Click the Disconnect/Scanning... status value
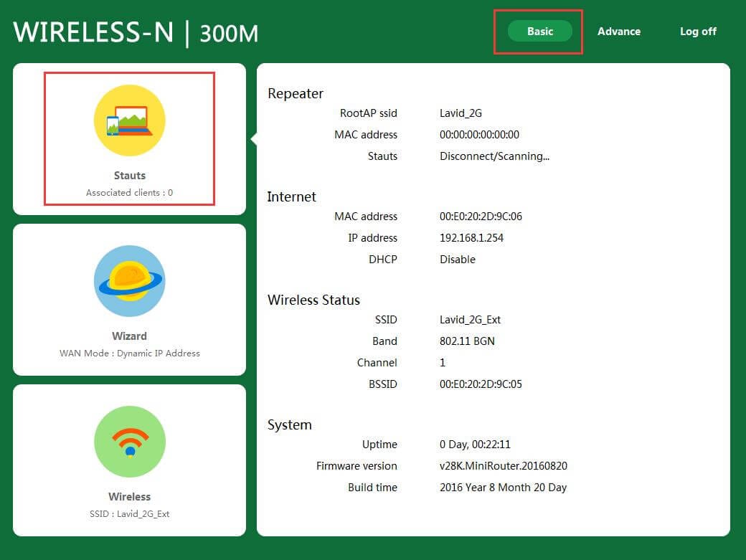The image size is (746, 560). 494,156
